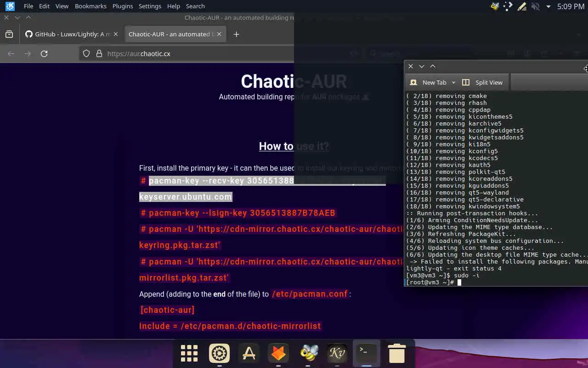Image resolution: width=588 pixels, height=368 pixels.
Task: Reload the Chaotic-AUR page
Action: [x=44, y=53]
